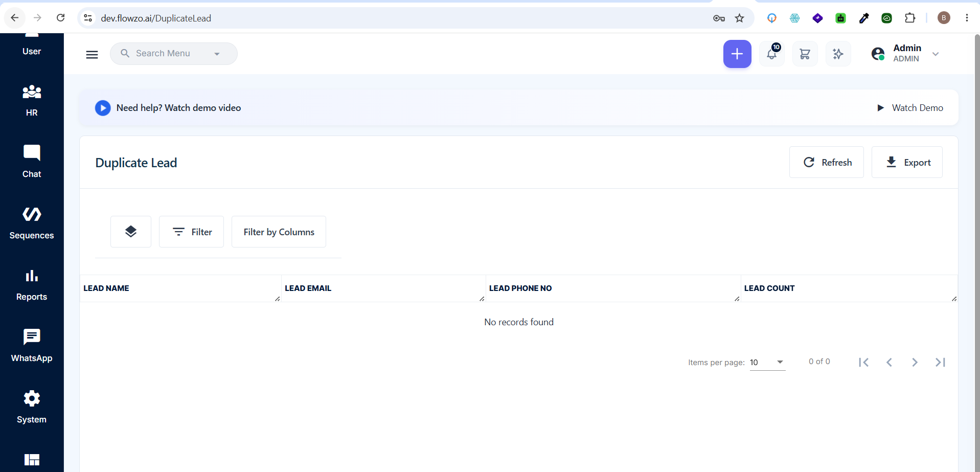The image size is (980, 472).
Task: Open the browser extensions puzzle icon
Action: point(910,18)
